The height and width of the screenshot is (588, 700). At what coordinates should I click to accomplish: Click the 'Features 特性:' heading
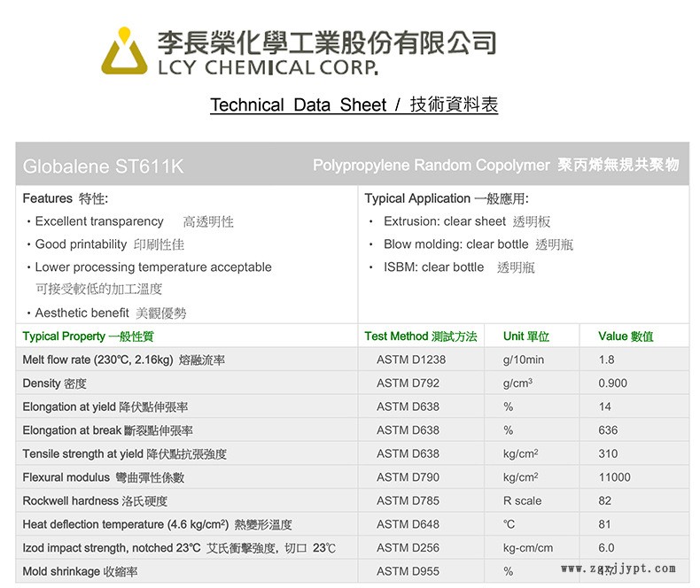coord(66,198)
